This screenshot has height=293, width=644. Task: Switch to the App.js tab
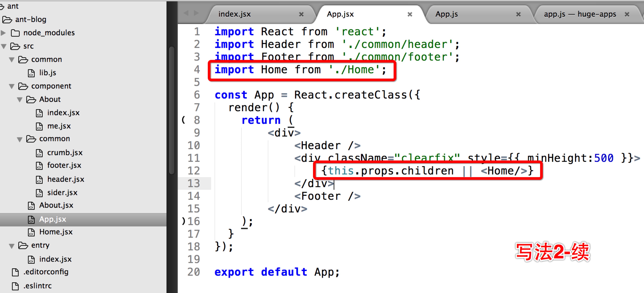(x=447, y=14)
